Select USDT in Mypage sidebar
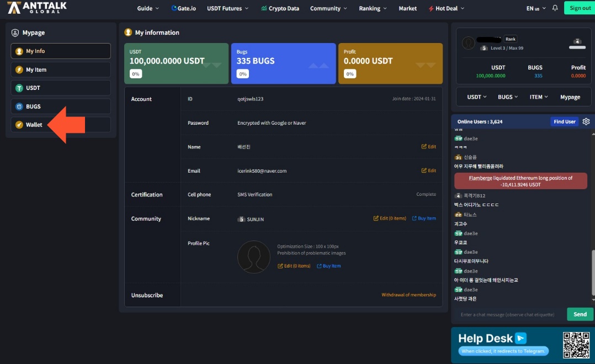Viewport: 595px width, 364px height. 61,88
